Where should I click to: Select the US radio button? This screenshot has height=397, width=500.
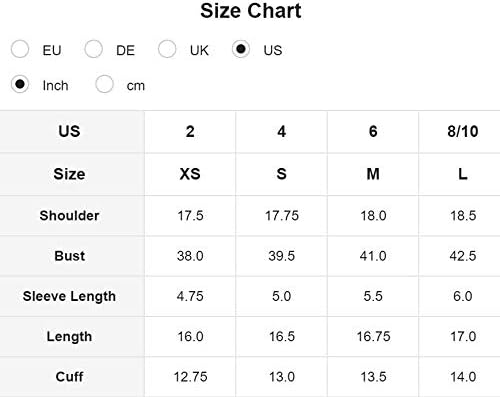(241, 49)
